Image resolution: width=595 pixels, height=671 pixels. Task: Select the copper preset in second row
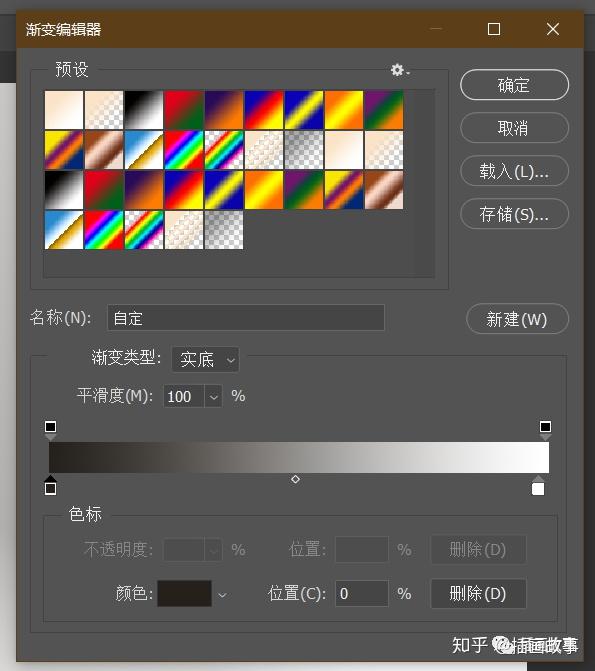tap(104, 150)
